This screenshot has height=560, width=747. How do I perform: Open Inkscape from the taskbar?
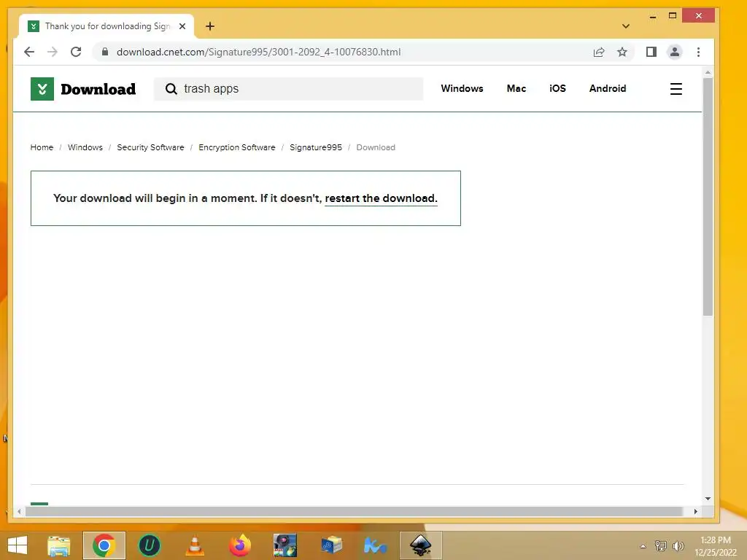pos(421,545)
